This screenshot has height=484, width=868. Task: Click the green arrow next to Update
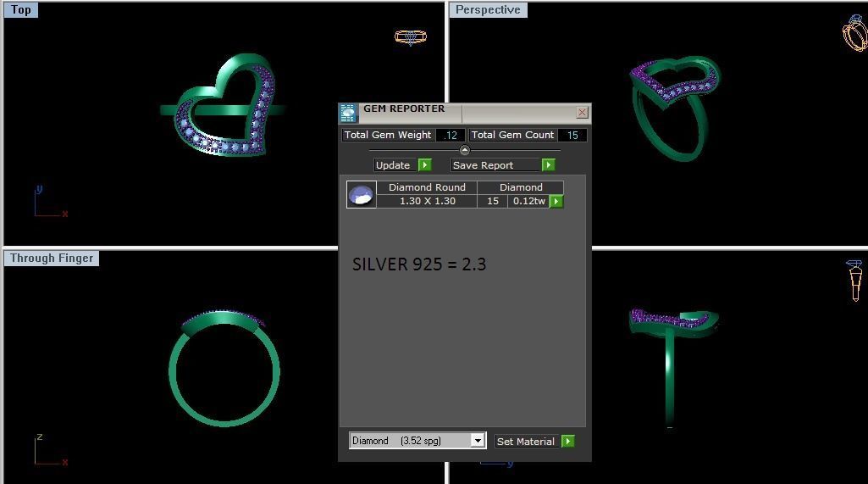(424, 164)
